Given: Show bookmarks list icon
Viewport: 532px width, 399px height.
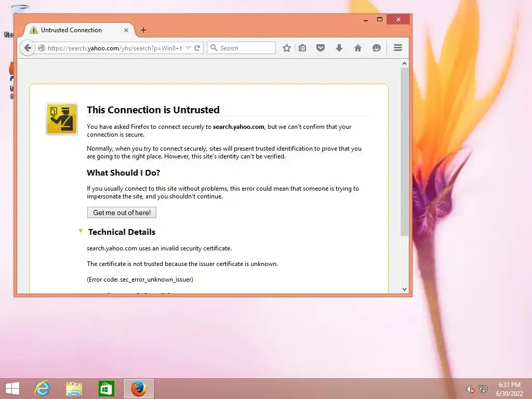Looking at the screenshot, I should 302,48.
